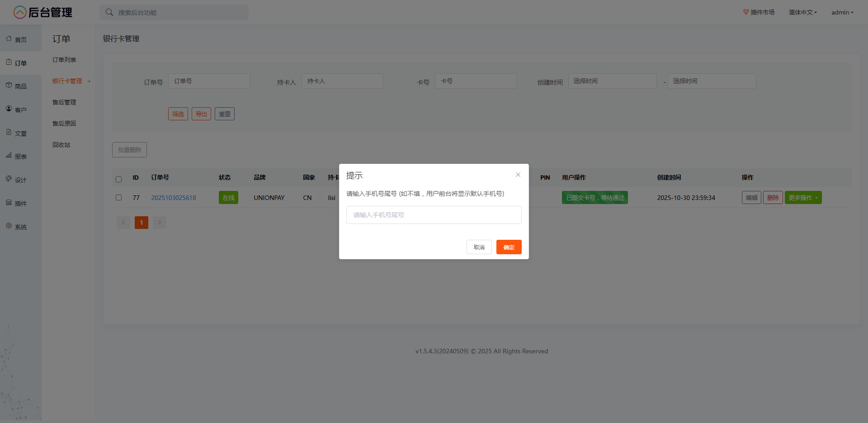Open the 简体中文 language dropdown
Viewport: 868px width, 423px height.
802,12
